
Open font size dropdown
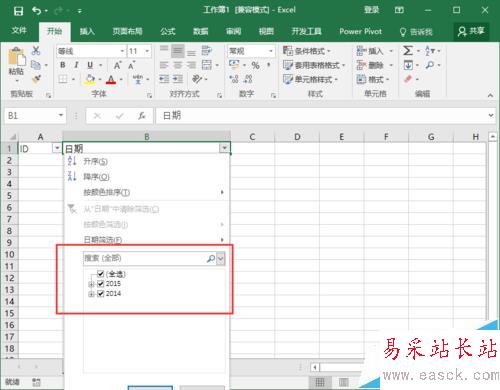pos(147,51)
